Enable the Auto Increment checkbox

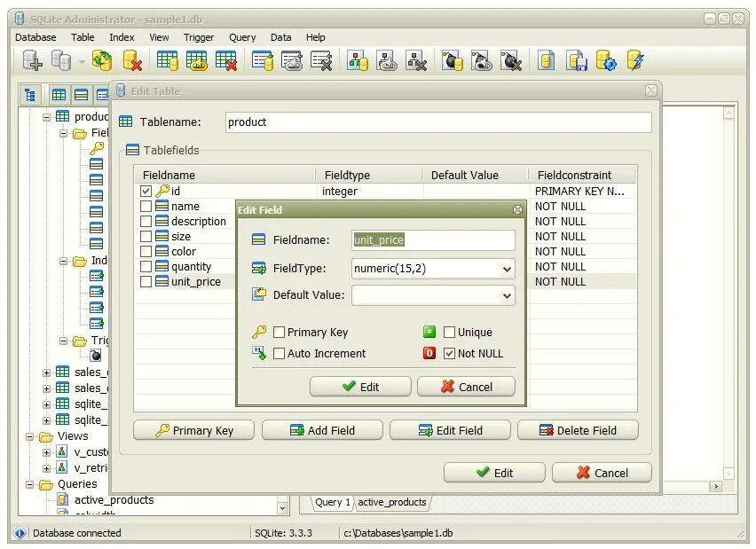[279, 353]
